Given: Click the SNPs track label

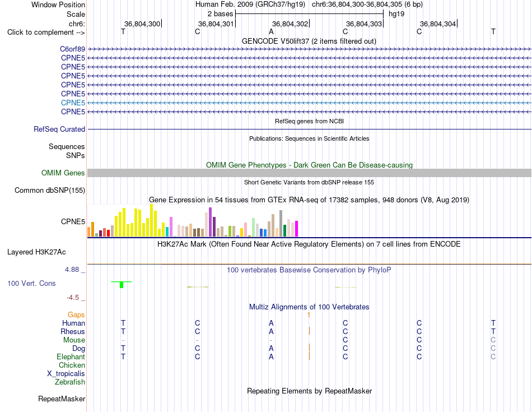Looking at the screenshot, I should tap(76, 156).
